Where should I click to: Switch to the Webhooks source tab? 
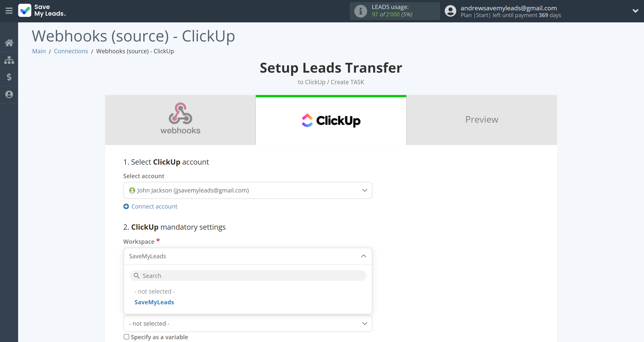(180, 120)
